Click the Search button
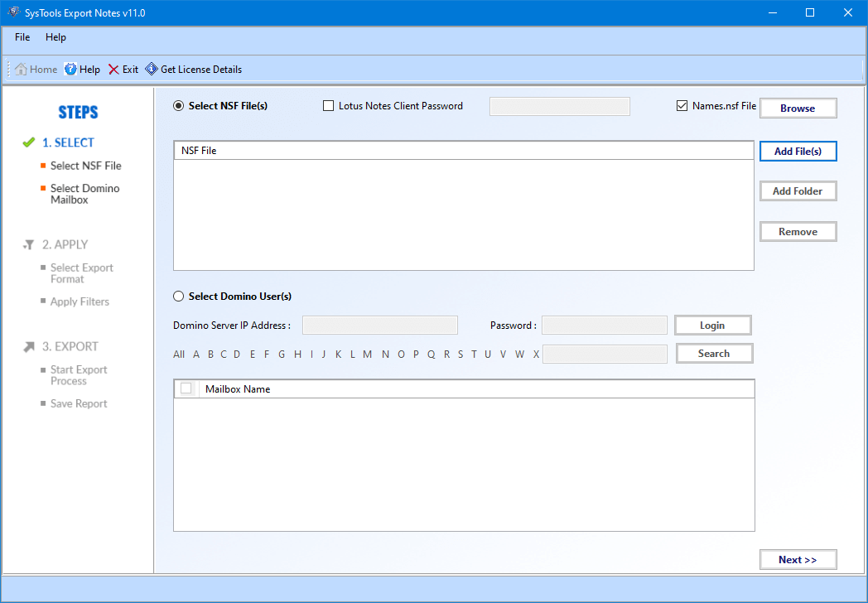Screen dimensions: 868x603 tap(714, 354)
